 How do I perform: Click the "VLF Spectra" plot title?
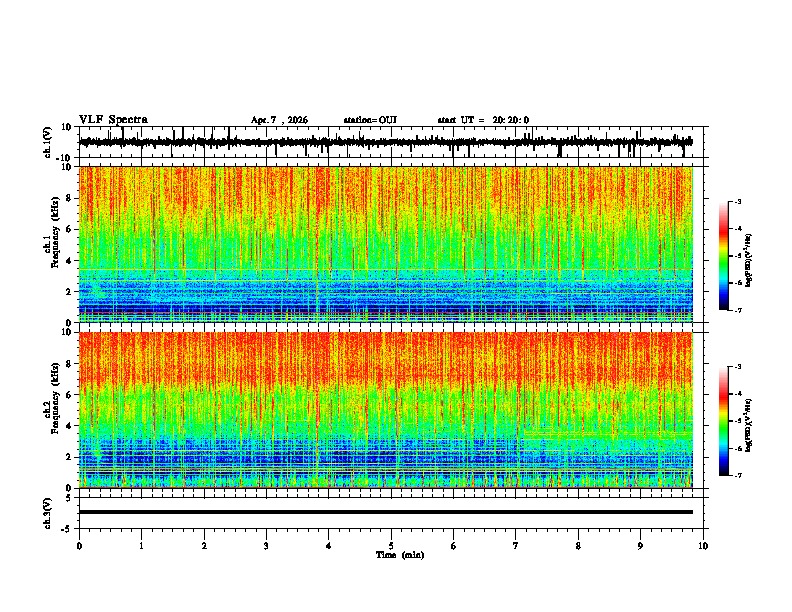[113, 120]
